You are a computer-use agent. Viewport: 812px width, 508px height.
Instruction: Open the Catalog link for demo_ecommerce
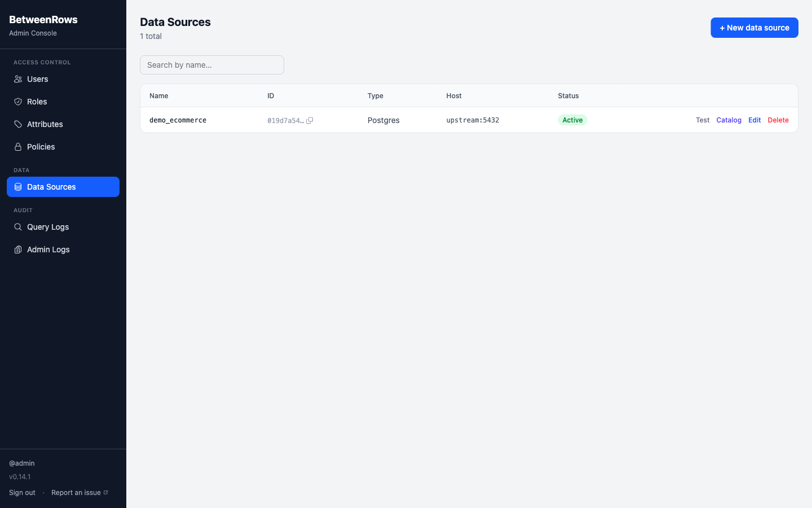[729, 120]
